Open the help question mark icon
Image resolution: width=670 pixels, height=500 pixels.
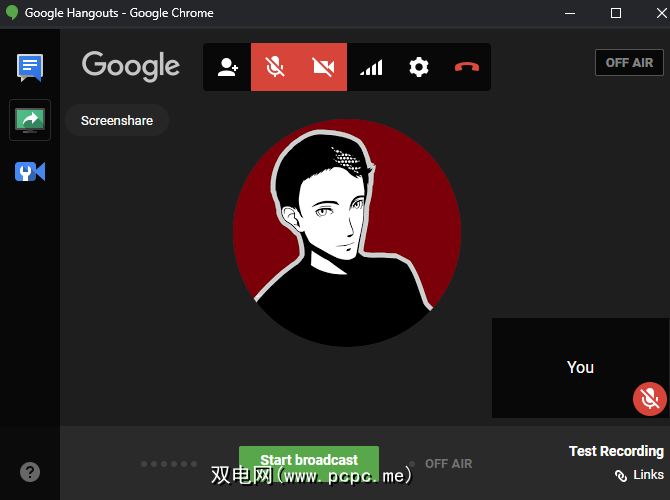pyautogui.click(x=30, y=472)
